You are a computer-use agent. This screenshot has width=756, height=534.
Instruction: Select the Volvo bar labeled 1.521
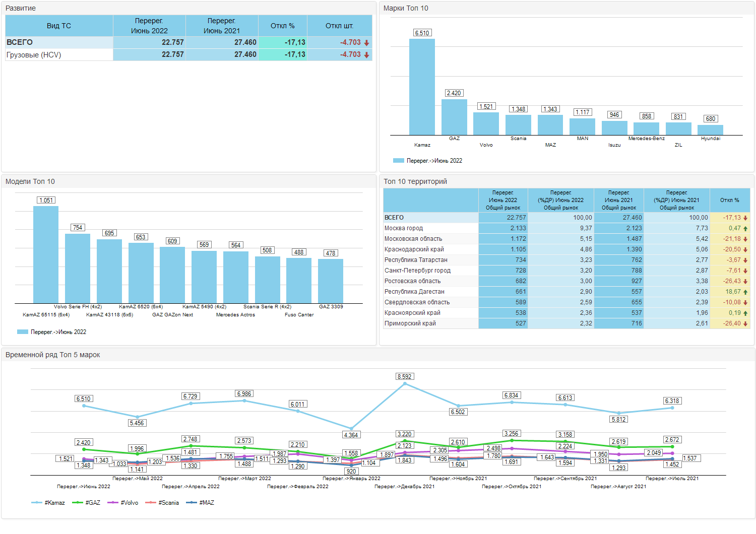[486, 123]
